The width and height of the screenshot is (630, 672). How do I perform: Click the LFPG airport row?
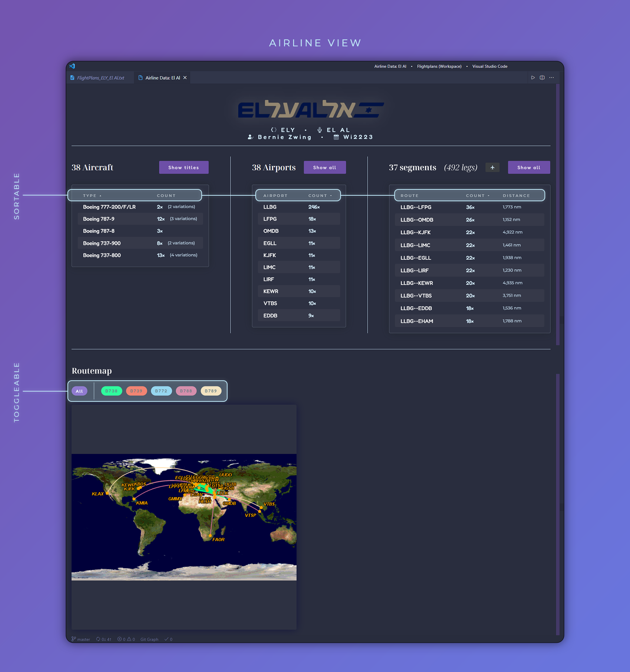(x=299, y=219)
